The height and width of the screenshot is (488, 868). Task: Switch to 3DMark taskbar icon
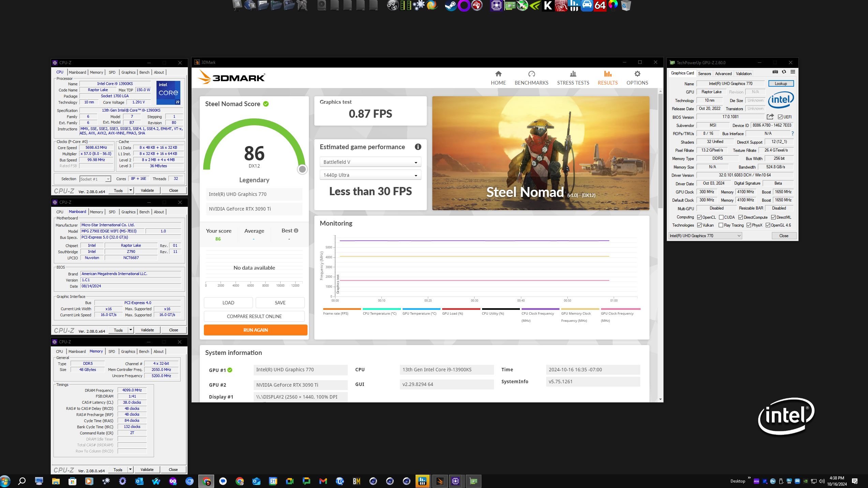(440, 481)
